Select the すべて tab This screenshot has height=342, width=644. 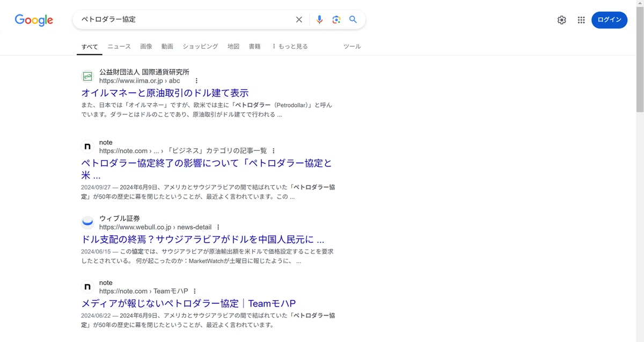90,47
